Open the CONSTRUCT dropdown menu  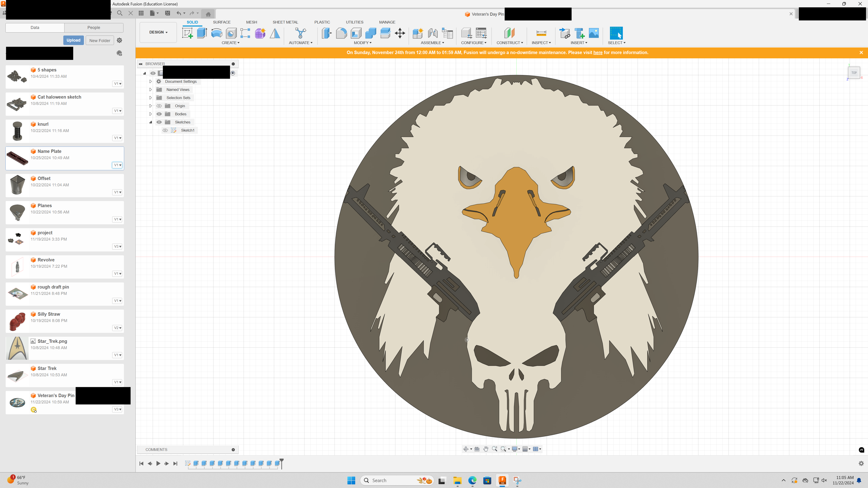(x=510, y=43)
